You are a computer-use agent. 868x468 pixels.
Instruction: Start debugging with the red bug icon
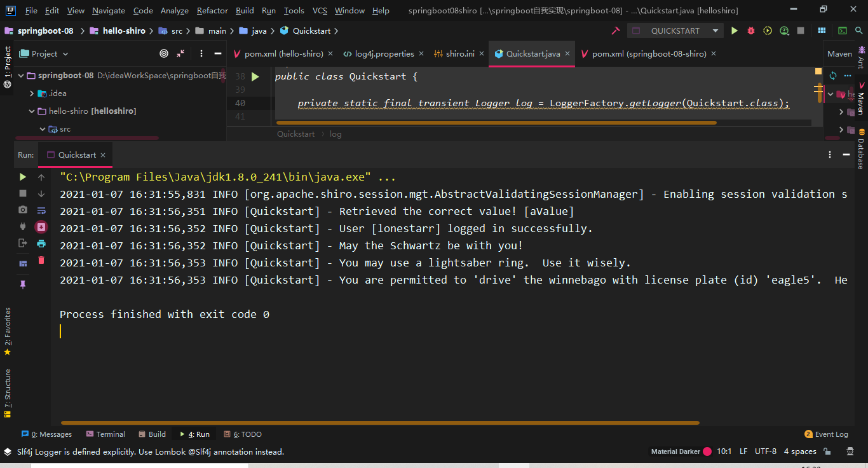(x=751, y=31)
